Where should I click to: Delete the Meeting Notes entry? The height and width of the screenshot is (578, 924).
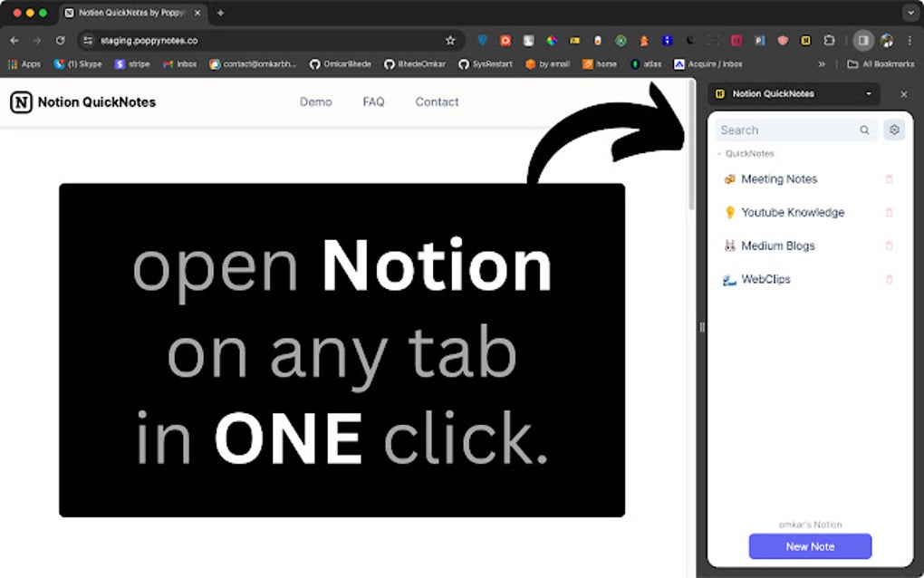pyautogui.click(x=890, y=179)
